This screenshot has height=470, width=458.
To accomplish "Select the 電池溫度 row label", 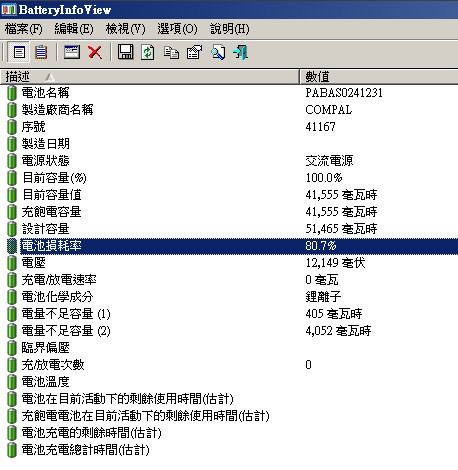I will pyautogui.click(x=45, y=382).
